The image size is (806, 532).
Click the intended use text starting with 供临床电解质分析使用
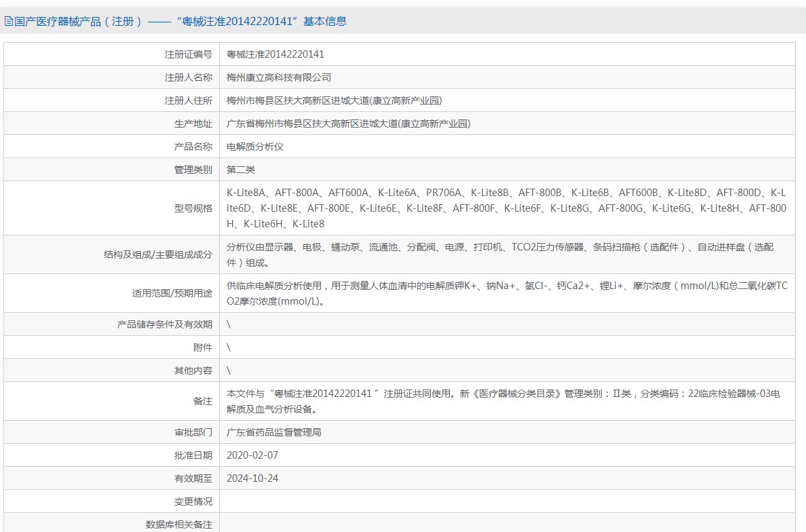(507, 293)
